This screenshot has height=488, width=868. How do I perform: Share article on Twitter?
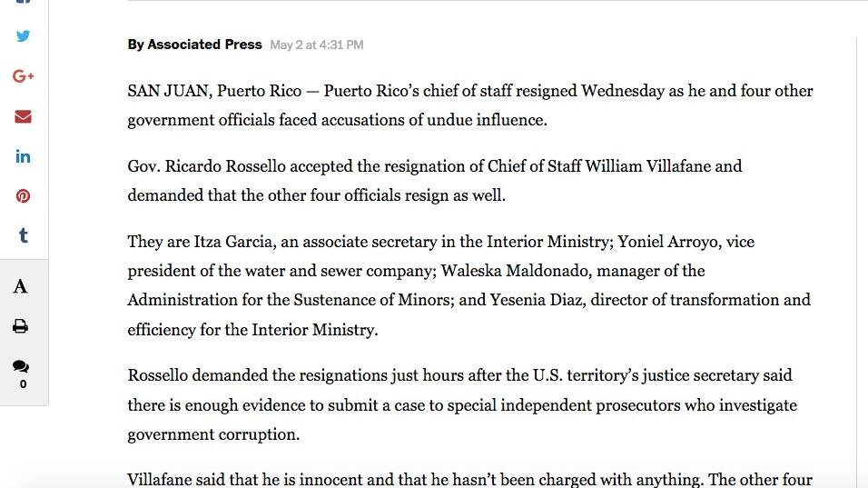click(23, 36)
